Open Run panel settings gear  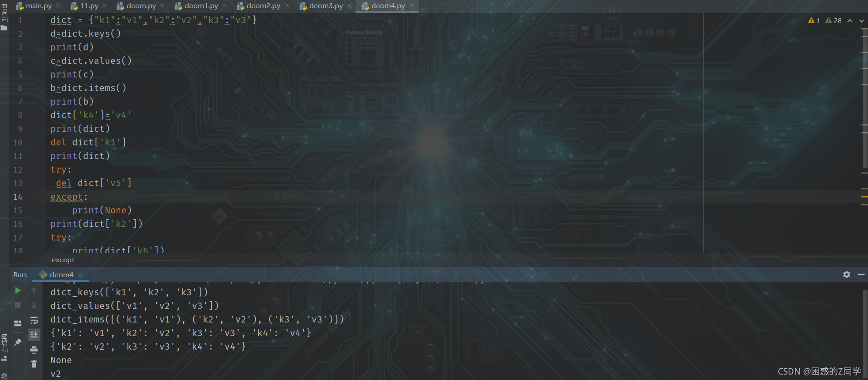pyautogui.click(x=847, y=274)
